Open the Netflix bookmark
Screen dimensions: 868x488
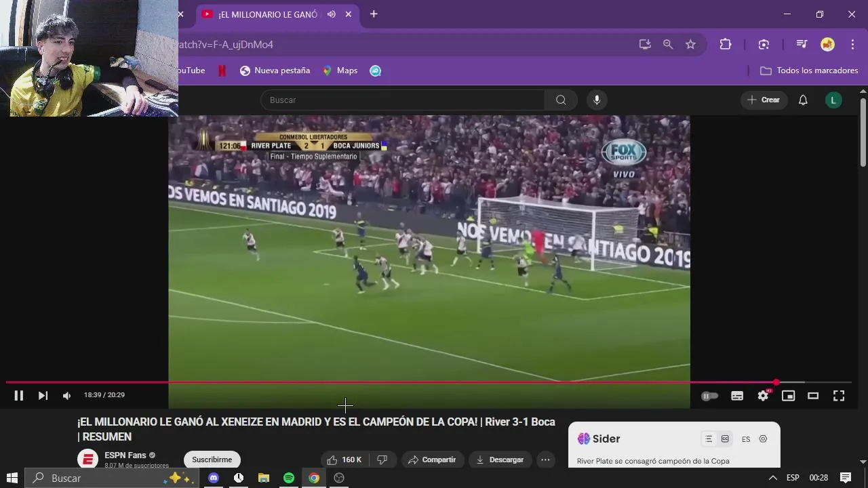222,70
